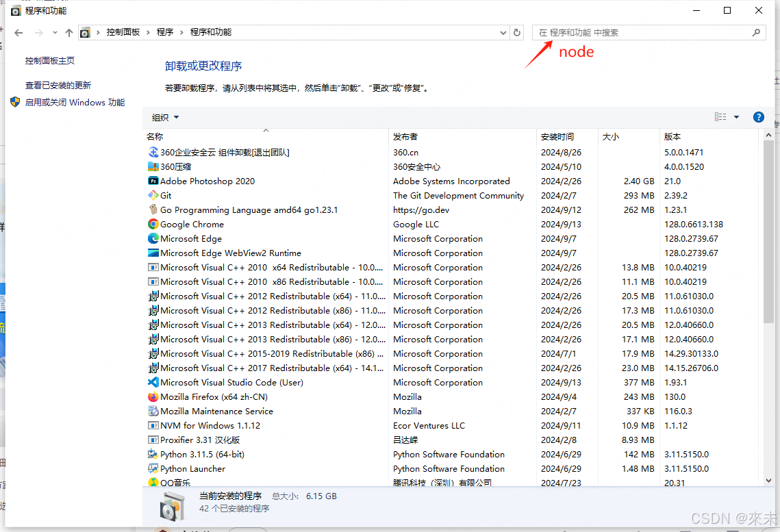The image size is (780, 532).
Task: Click the Visual C++ 2010 x64 icon
Action: click(x=153, y=268)
